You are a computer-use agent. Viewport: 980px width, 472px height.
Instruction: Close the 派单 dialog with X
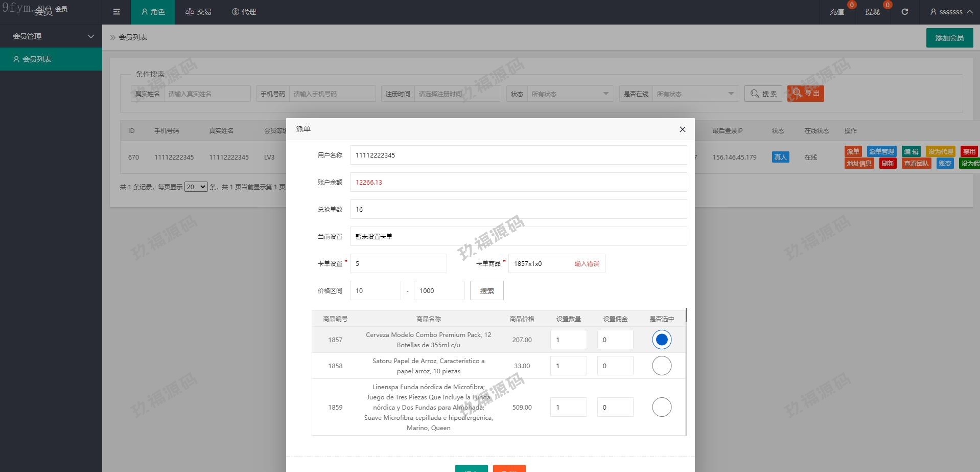click(x=682, y=129)
